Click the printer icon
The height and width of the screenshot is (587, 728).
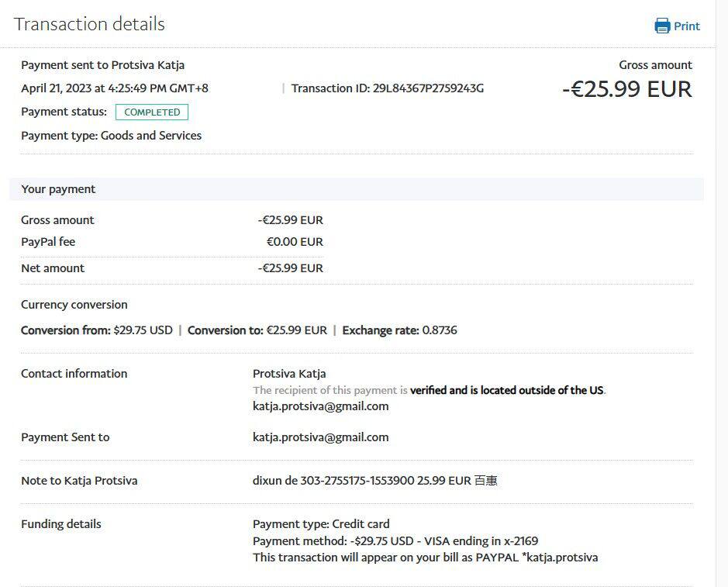(662, 26)
